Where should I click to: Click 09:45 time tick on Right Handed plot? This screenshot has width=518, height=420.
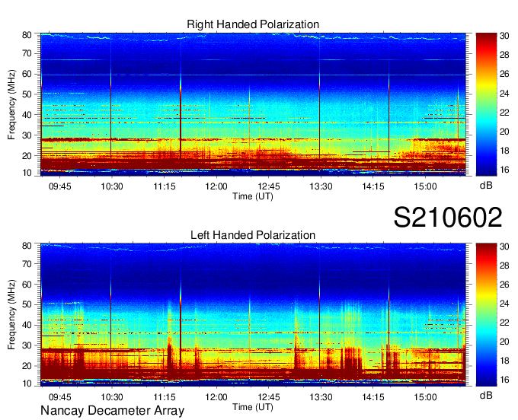pyautogui.click(x=59, y=186)
